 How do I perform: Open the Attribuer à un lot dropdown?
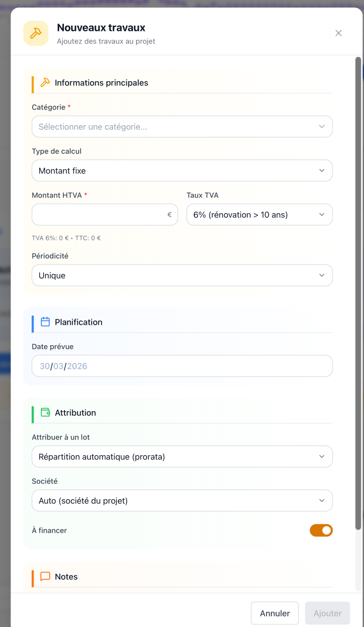182,456
